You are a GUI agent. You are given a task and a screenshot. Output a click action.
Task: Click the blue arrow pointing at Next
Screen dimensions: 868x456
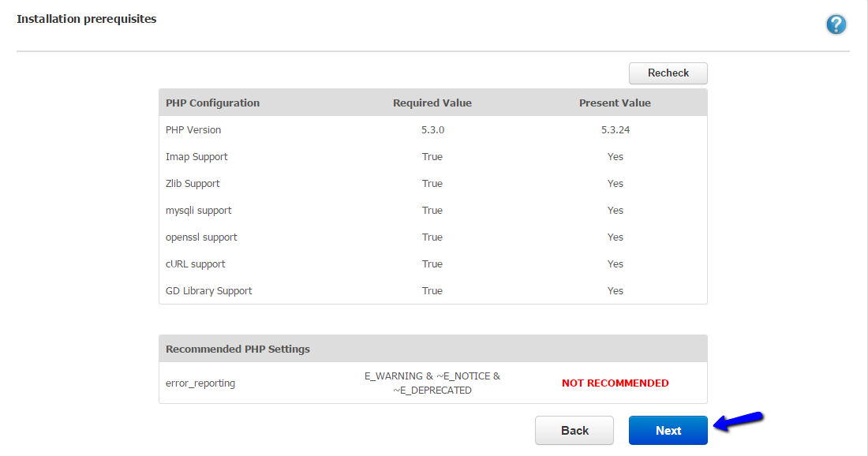point(738,421)
